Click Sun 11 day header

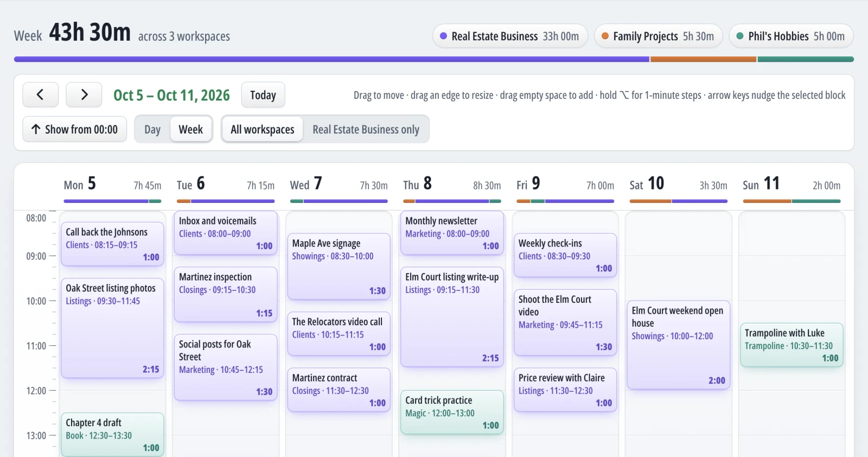point(761,184)
